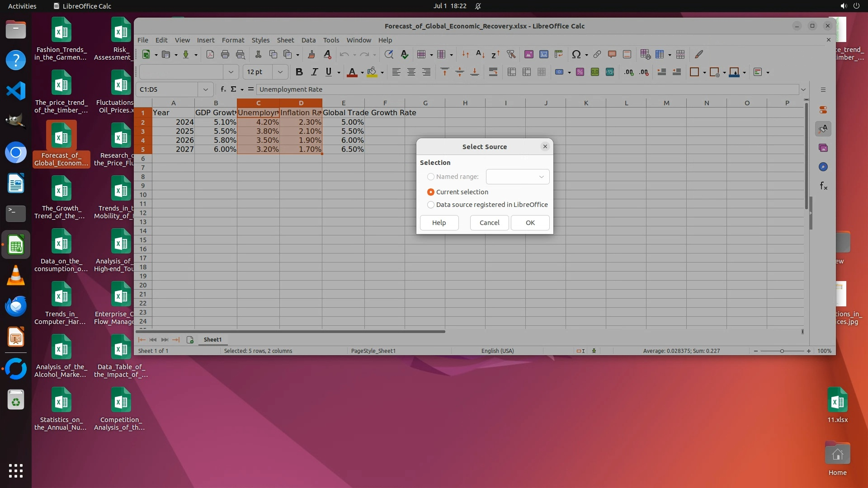868x488 pixels.
Task: Click the Insert Special Character omega icon
Action: (576, 54)
